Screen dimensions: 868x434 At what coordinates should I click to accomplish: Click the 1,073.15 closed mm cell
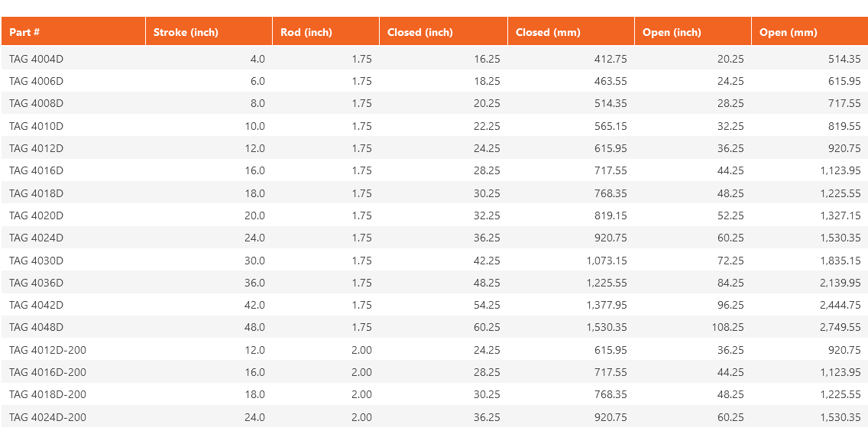607,261
